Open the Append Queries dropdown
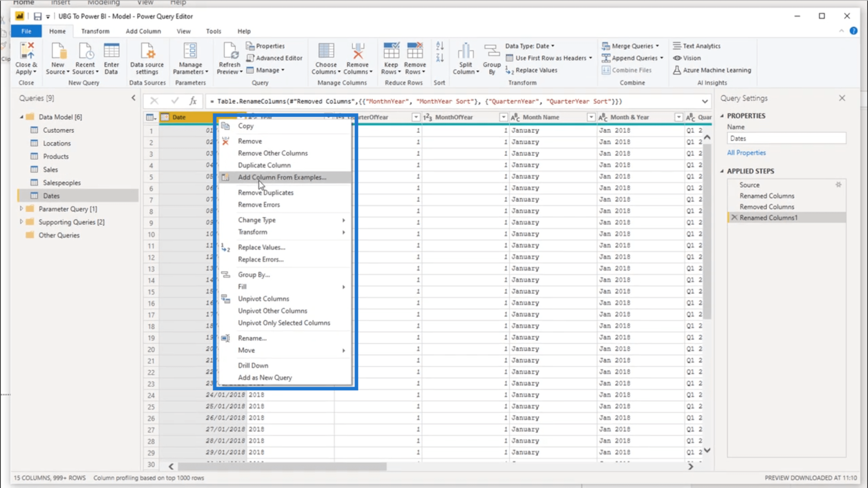 pos(632,58)
